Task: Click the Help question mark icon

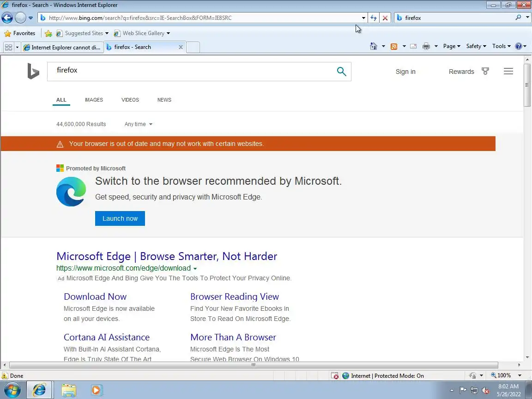Action: 519,46
